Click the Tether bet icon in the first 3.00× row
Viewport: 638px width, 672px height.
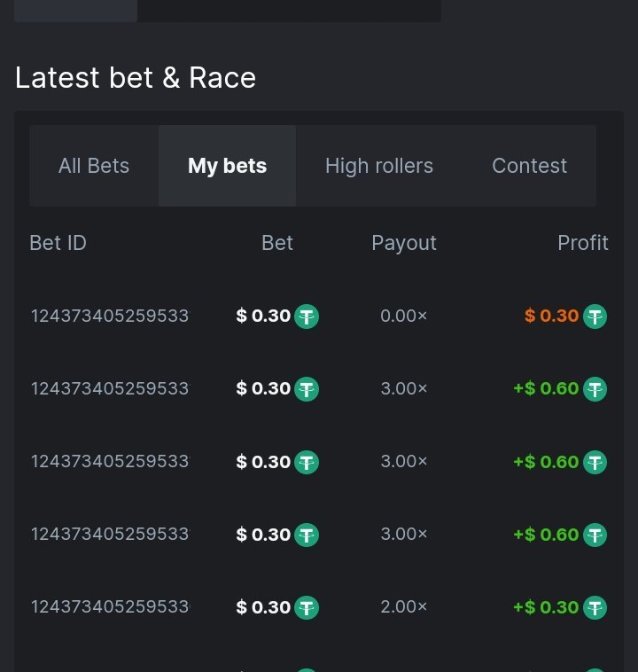[307, 389]
